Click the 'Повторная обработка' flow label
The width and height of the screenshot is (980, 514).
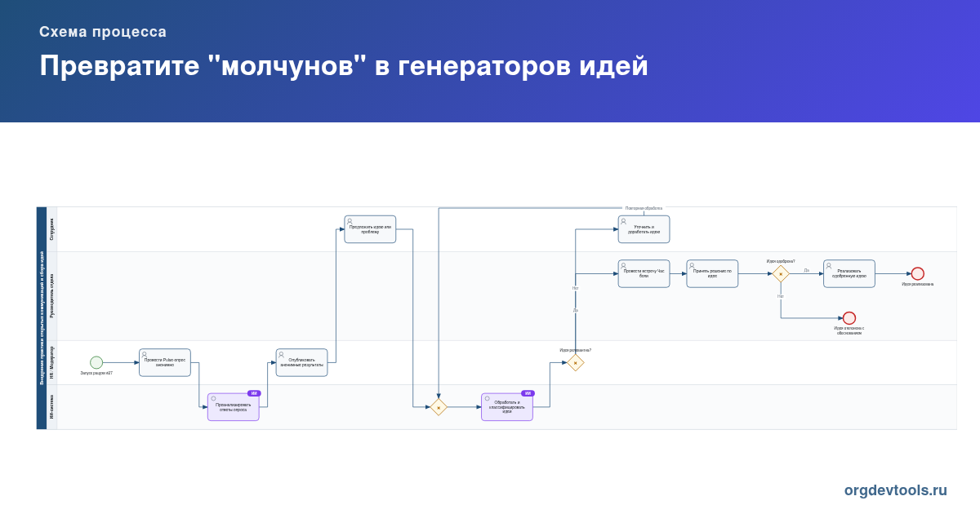point(644,208)
